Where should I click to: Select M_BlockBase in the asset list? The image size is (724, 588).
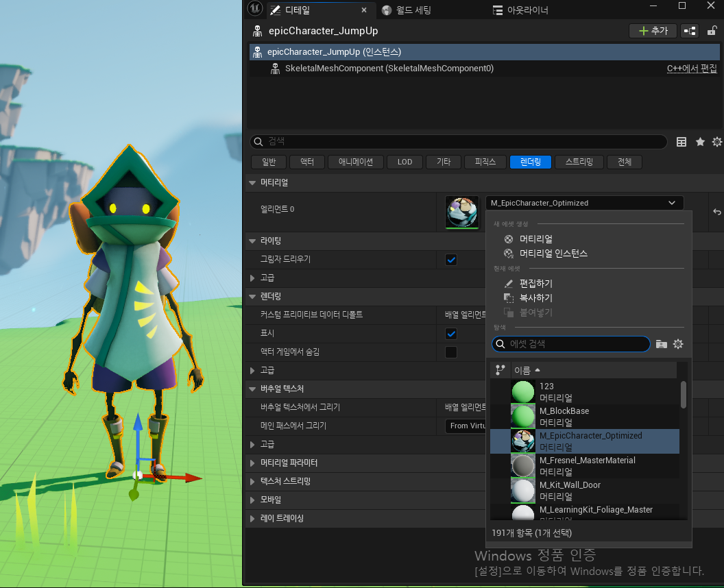coord(585,417)
